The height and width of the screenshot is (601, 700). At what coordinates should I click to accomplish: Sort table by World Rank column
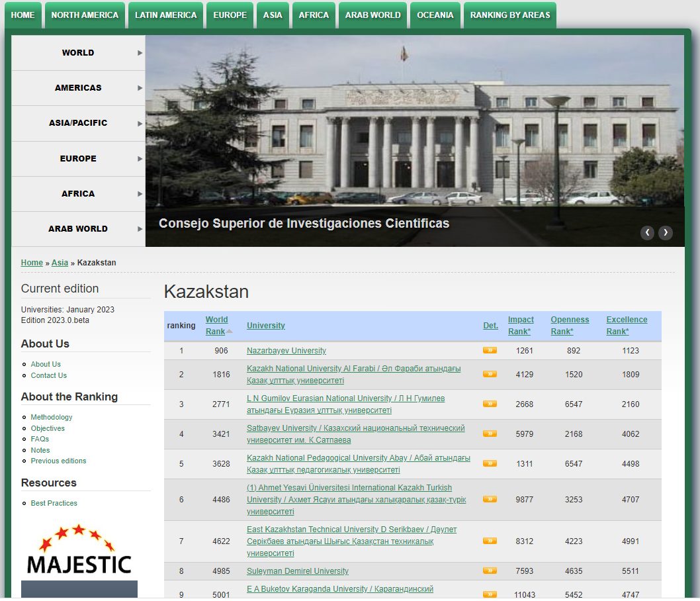[216, 326]
